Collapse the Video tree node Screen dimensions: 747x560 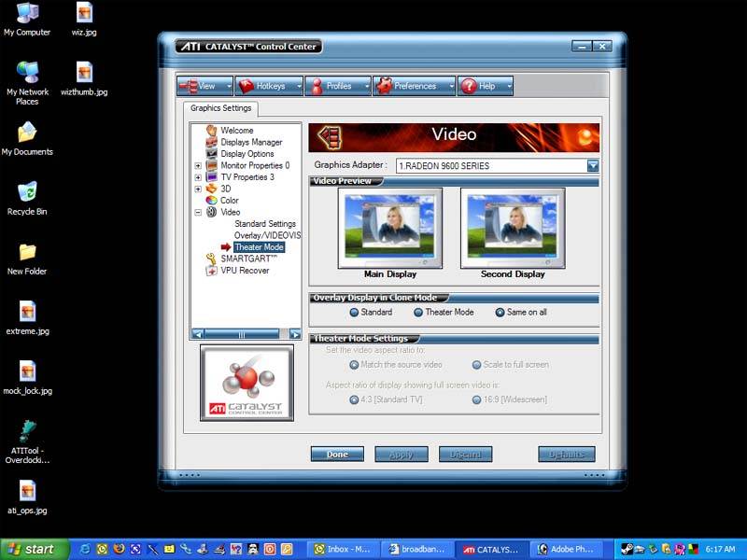(x=198, y=213)
